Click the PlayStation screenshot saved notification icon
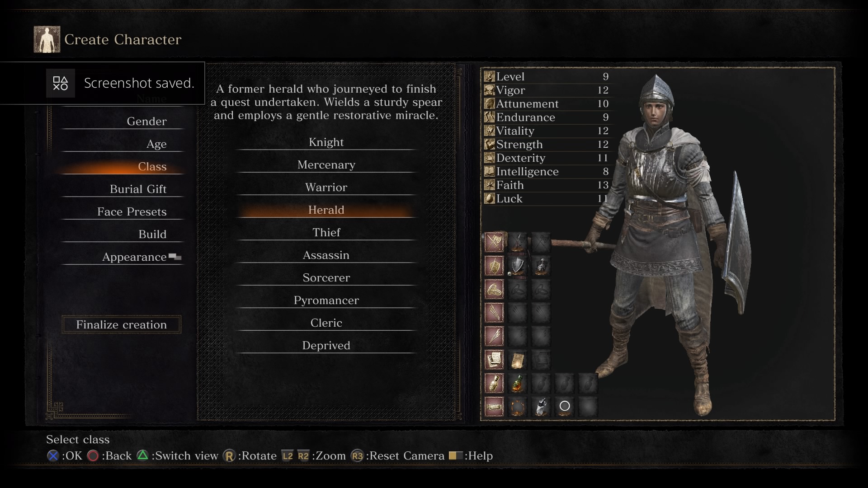Image resolution: width=868 pixels, height=488 pixels. (x=60, y=83)
